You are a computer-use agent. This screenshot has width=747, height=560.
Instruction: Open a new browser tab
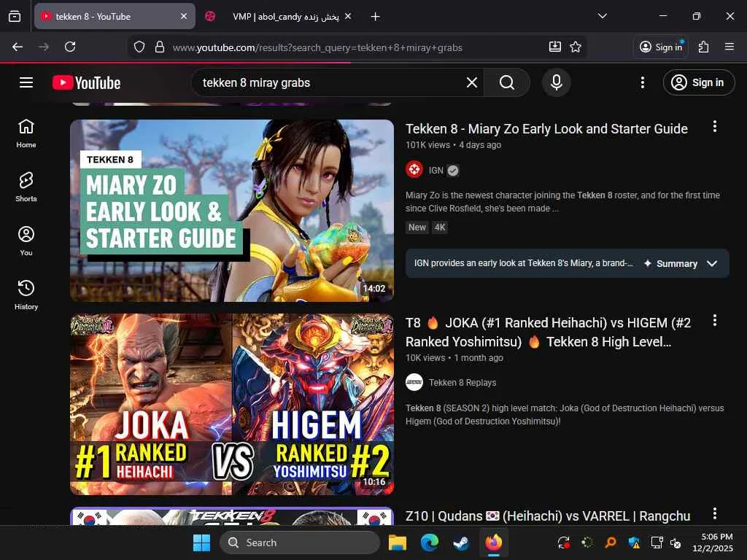376,17
